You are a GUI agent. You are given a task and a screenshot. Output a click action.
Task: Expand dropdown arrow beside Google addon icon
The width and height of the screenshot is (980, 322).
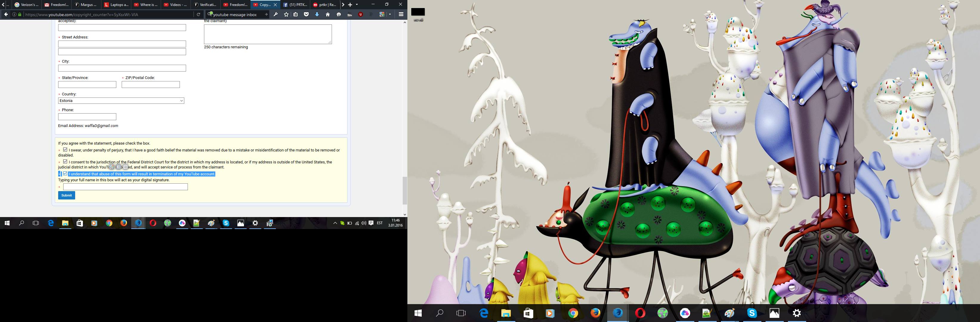click(x=390, y=14)
